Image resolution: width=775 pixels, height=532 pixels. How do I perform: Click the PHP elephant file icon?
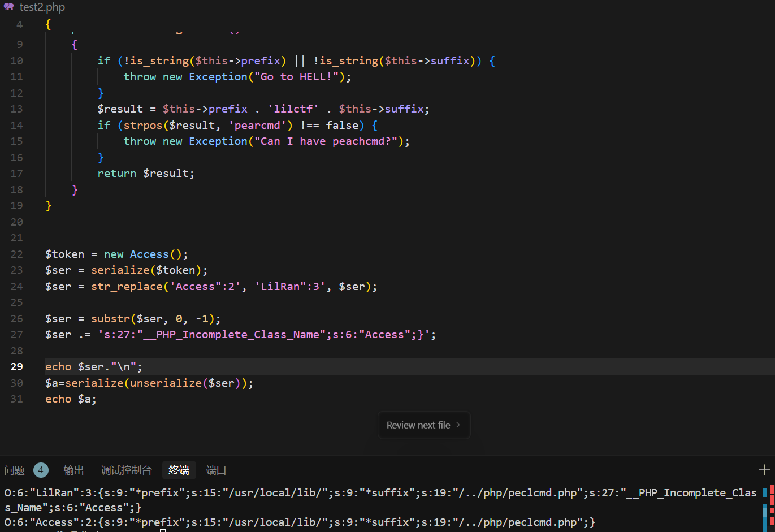[9, 7]
